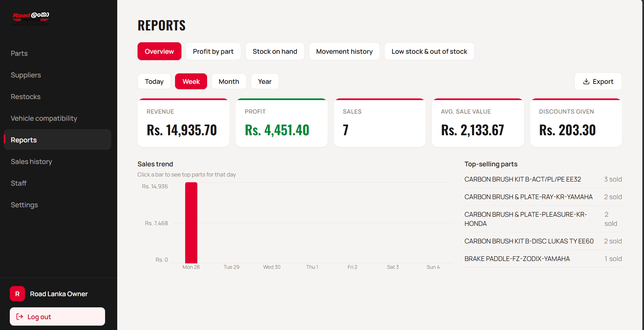
Task: Click the Revenue card Rs. 14,935.70
Action: [x=183, y=123]
